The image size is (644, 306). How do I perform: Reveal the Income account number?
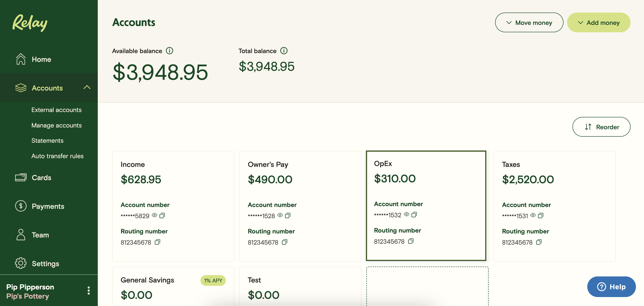click(154, 215)
